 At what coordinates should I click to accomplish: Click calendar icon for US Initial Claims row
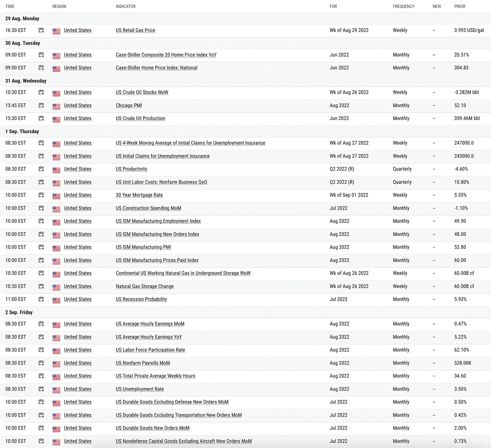click(x=41, y=156)
